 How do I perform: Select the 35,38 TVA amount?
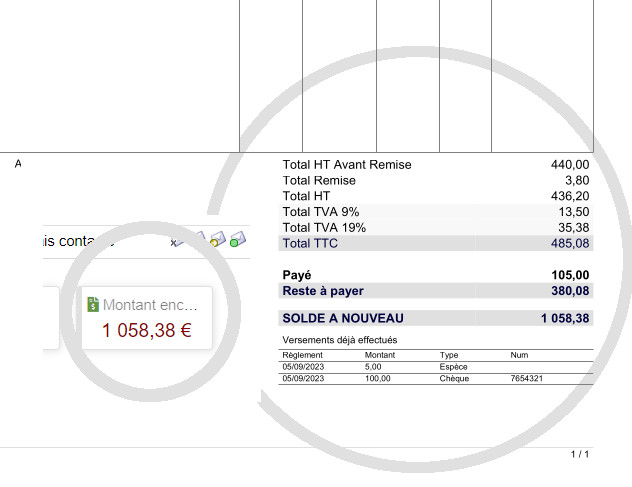[574, 227]
